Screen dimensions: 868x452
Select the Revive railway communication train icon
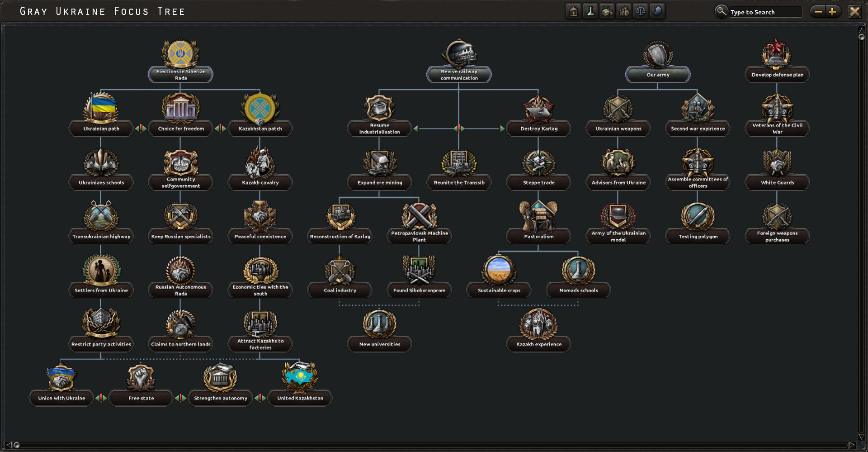coord(459,53)
